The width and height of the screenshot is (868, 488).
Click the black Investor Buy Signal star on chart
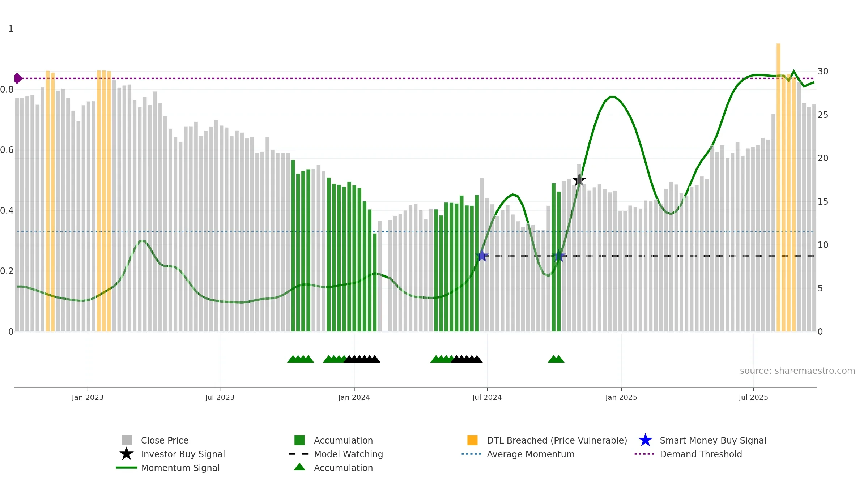pos(579,180)
